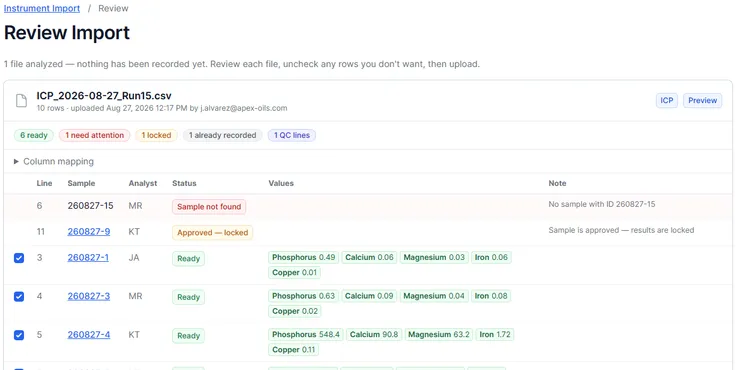Click the Sample column header
This screenshot has height=370, width=740.
coord(81,183)
